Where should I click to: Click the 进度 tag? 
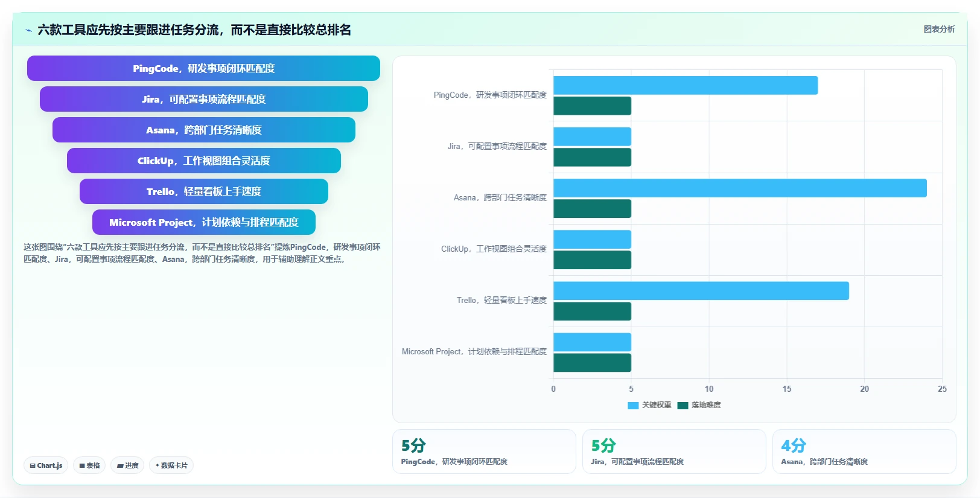[127, 465]
